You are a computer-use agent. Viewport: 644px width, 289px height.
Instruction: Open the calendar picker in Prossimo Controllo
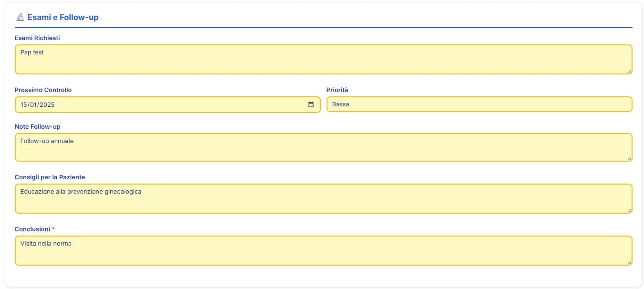click(x=311, y=105)
